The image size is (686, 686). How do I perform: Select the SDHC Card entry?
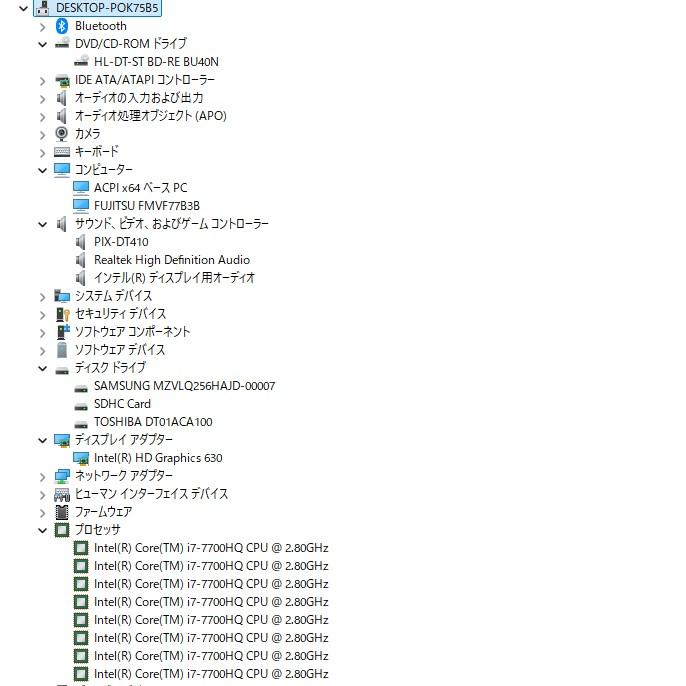point(122,404)
